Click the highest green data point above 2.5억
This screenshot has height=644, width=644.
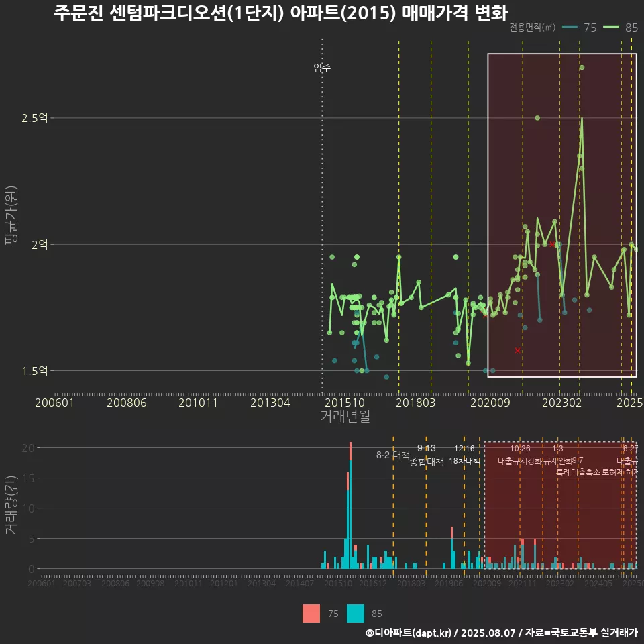(x=582, y=67)
